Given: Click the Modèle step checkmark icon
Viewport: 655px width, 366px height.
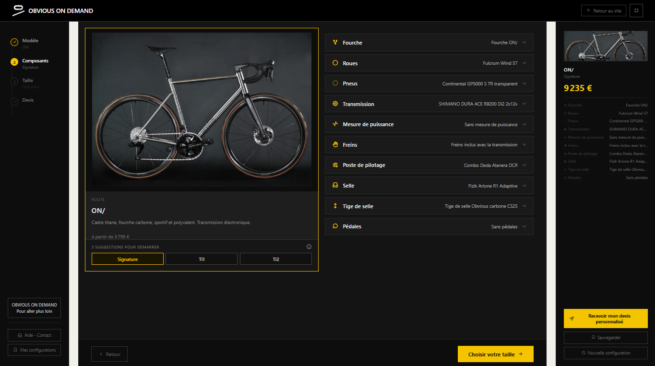Looking at the screenshot, I should pyautogui.click(x=14, y=42).
